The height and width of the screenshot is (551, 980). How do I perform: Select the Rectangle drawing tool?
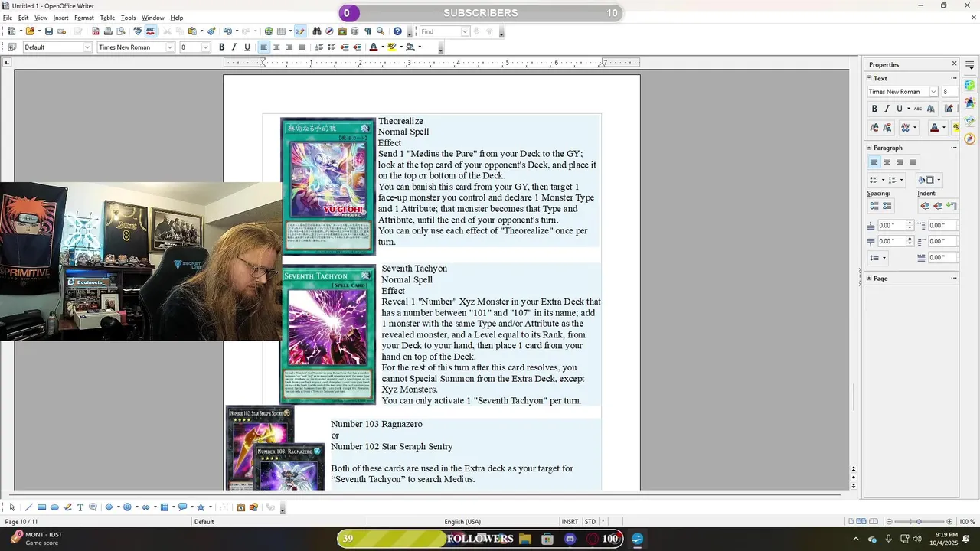click(42, 507)
